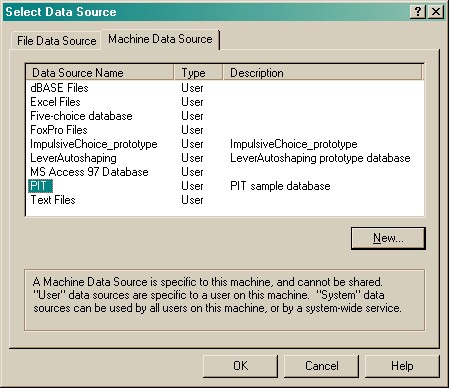Confirm the selection with OK
449x388 pixels.
coord(240,366)
